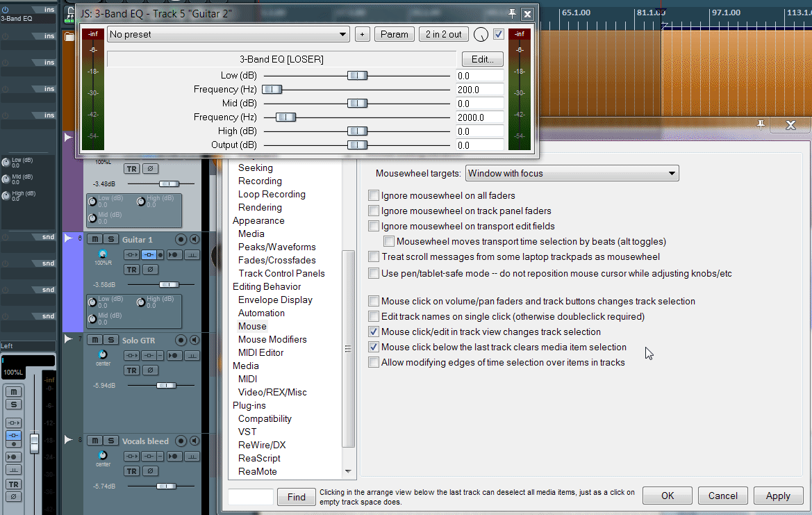Open trim (TR) button on Solo GTR track

point(131,370)
